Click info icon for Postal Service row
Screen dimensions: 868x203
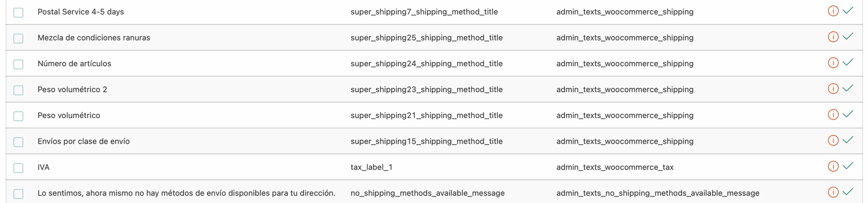tap(833, 11)
